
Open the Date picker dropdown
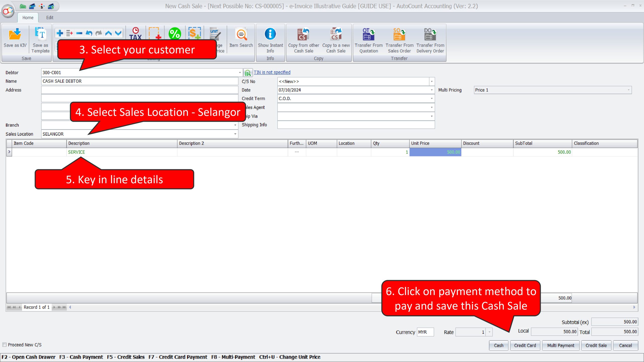pyautogui.click(x=432, y=90)
